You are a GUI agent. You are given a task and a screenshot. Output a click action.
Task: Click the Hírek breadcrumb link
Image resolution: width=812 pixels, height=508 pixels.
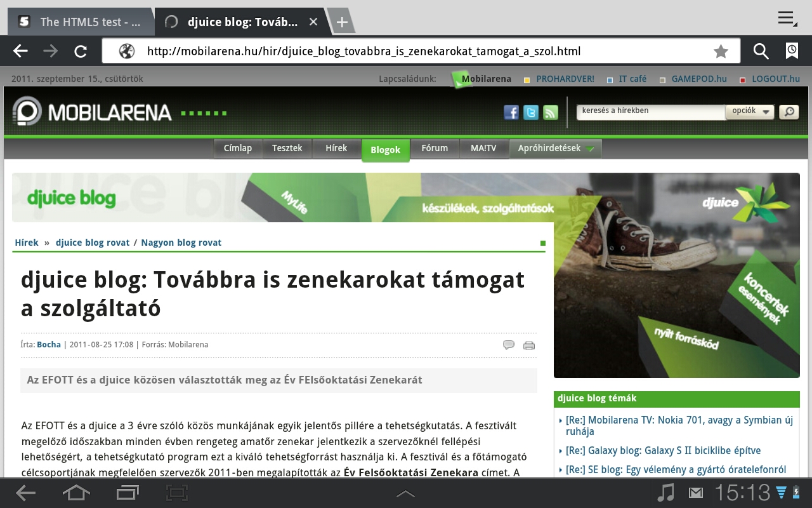click(x=27, y=243)
